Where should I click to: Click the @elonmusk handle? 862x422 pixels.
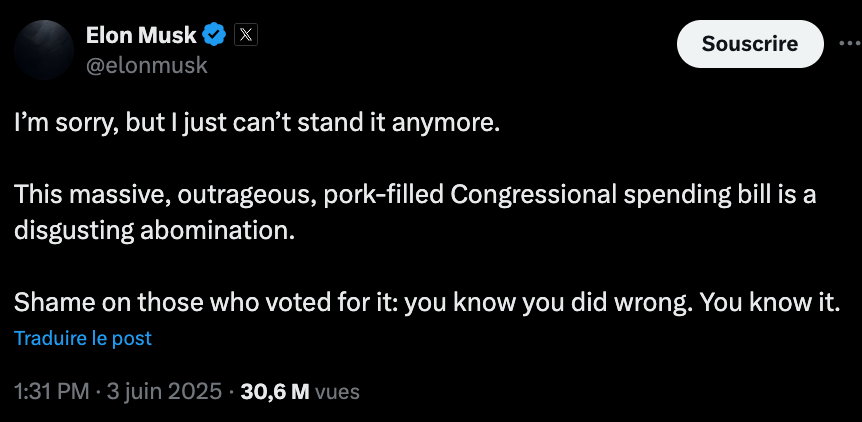pos(147,65)
